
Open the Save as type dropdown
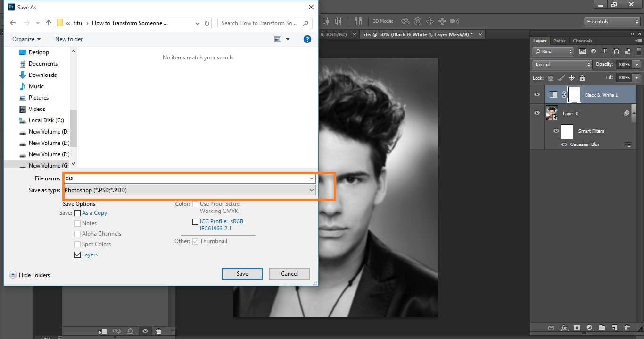pyautogui.click(x=311, y=190)
